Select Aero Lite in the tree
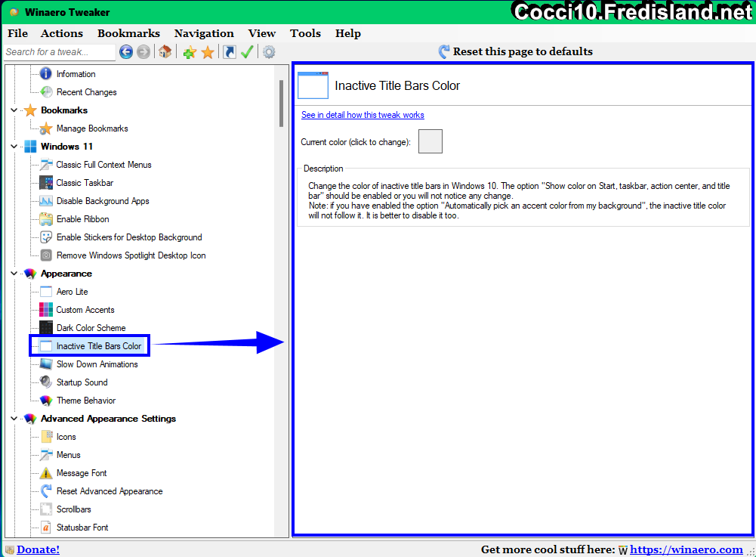The height and width of the screenshot is (557, 756). click(x=72, y=292)
